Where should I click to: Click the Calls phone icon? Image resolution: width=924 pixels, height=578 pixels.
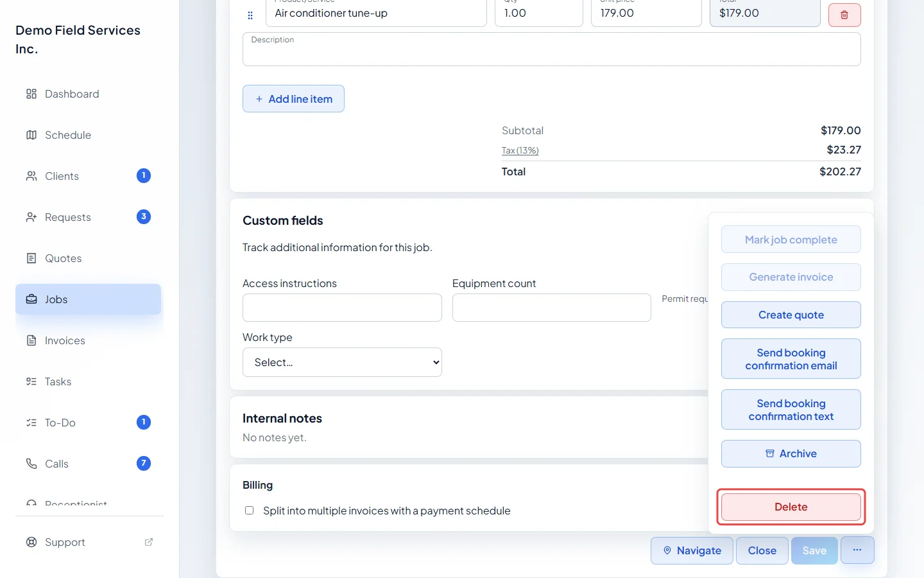pyautogui.click(x=31, y=464)
